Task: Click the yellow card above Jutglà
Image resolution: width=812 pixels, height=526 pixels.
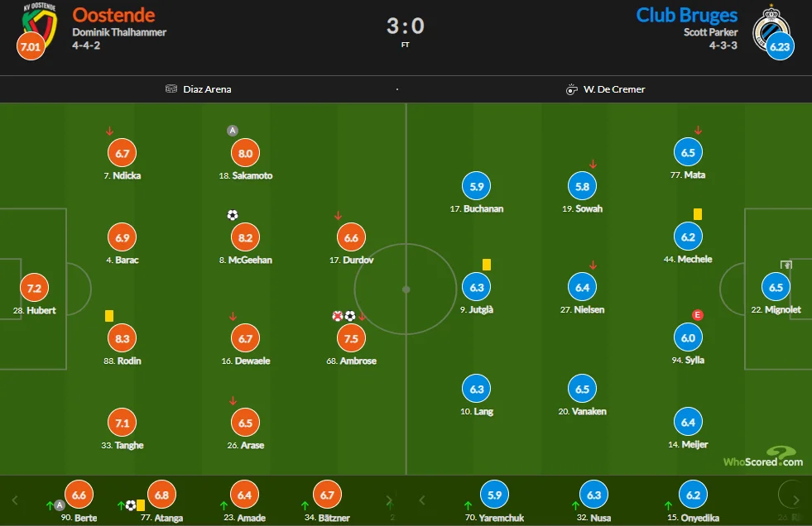Action: click(x=487, y=265)
